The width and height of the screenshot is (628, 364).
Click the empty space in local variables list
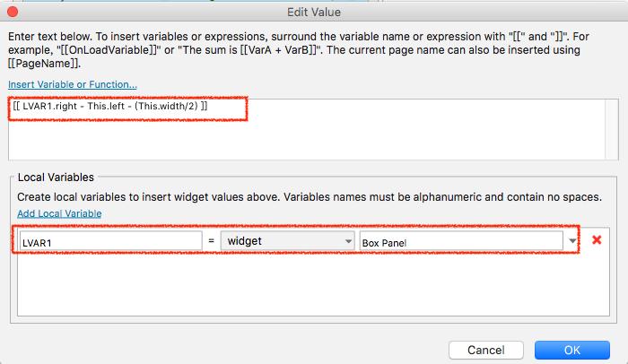coord(313,284)
